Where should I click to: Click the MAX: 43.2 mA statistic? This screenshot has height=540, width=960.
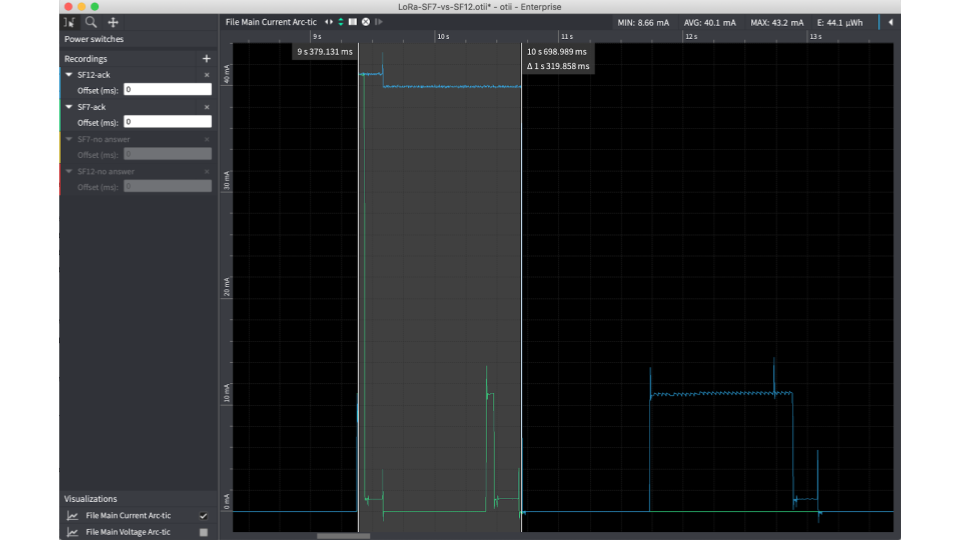pyautogui.click(x=777, y=23)
